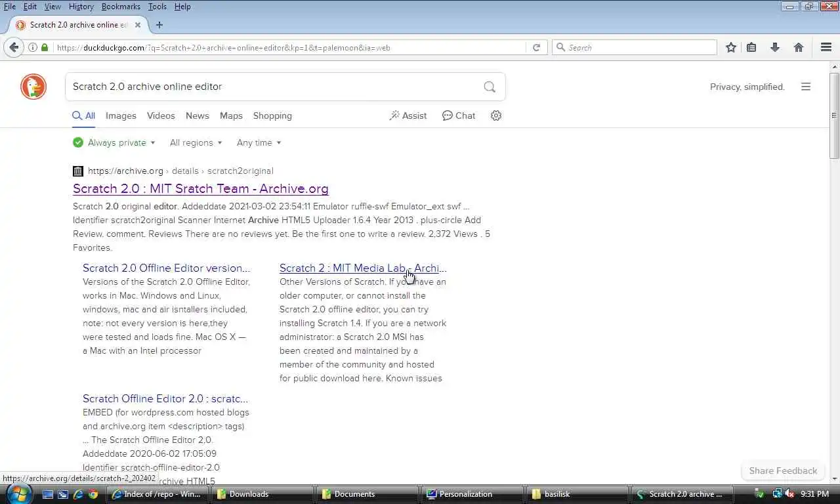Click Switch between windows quick launch icon
The image size is (840, 504).
(x=63, y=493)
